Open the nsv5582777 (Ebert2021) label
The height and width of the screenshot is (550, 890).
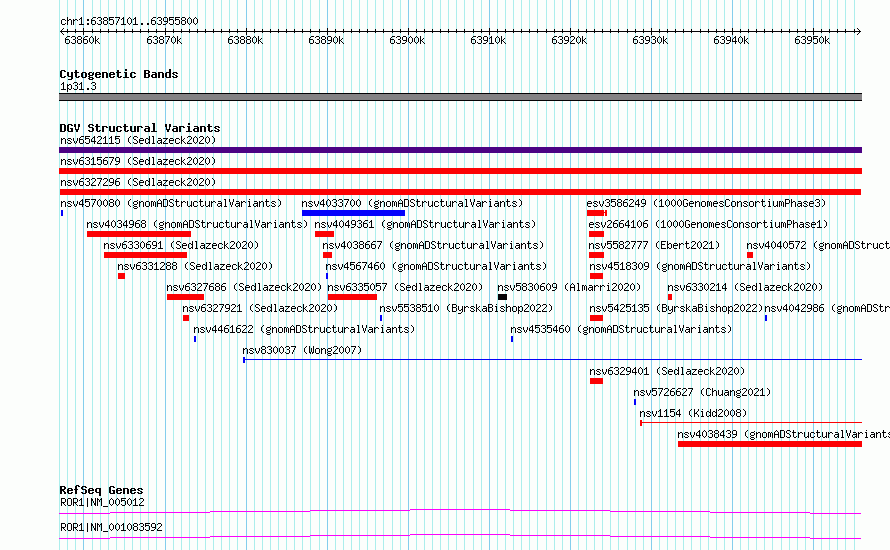pos(654,245)
